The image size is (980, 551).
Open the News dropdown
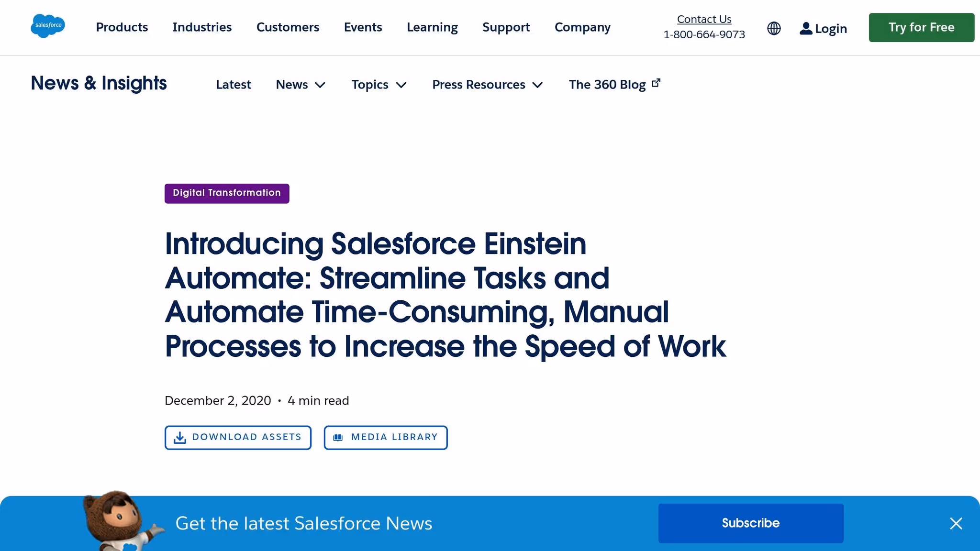tap(301, 85)
